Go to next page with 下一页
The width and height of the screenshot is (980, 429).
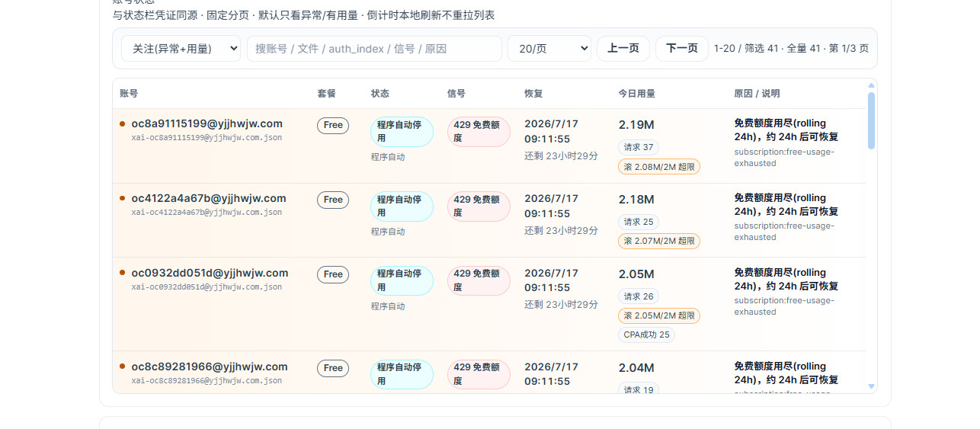[682, 49]
